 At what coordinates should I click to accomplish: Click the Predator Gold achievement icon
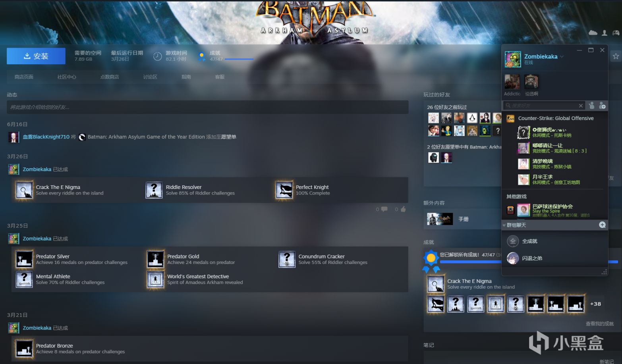pyautogui.click(x=155, y=259)
